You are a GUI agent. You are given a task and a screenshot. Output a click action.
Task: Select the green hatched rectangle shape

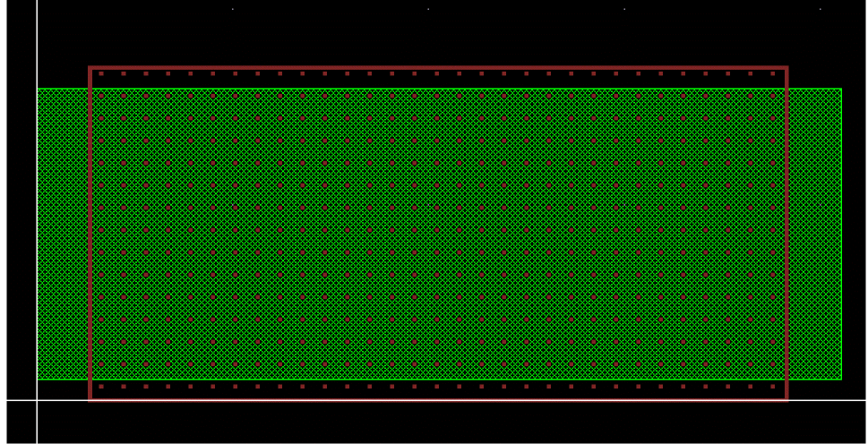pyautogui.click(x=439, y=234)
